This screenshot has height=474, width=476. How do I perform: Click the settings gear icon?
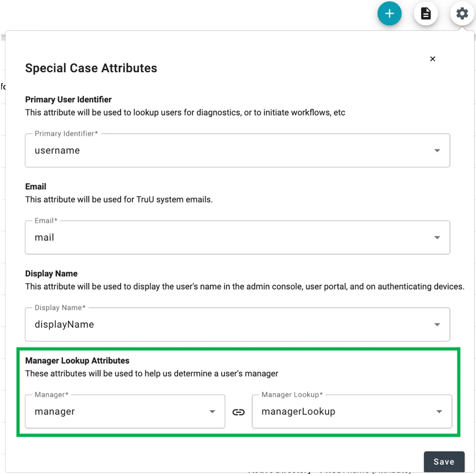(x=462, y=14)
